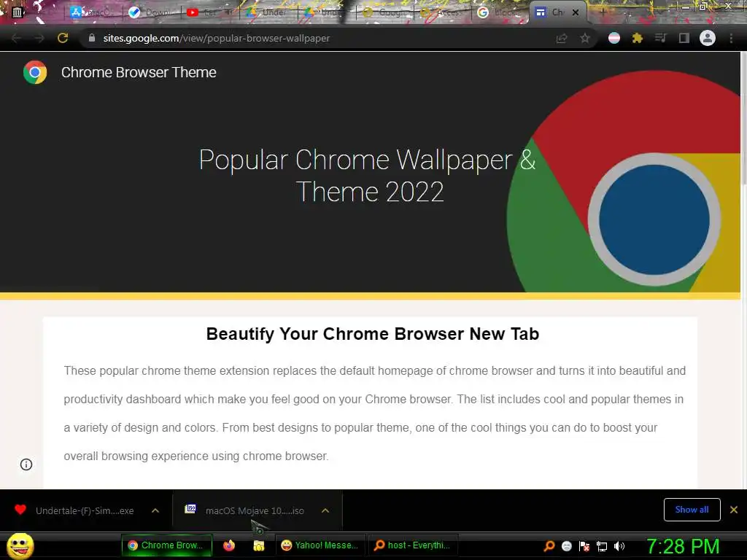Select Chrome Brow... taskbar button
The height and width of the screenshot is (560, 747).
pos(167,545)
